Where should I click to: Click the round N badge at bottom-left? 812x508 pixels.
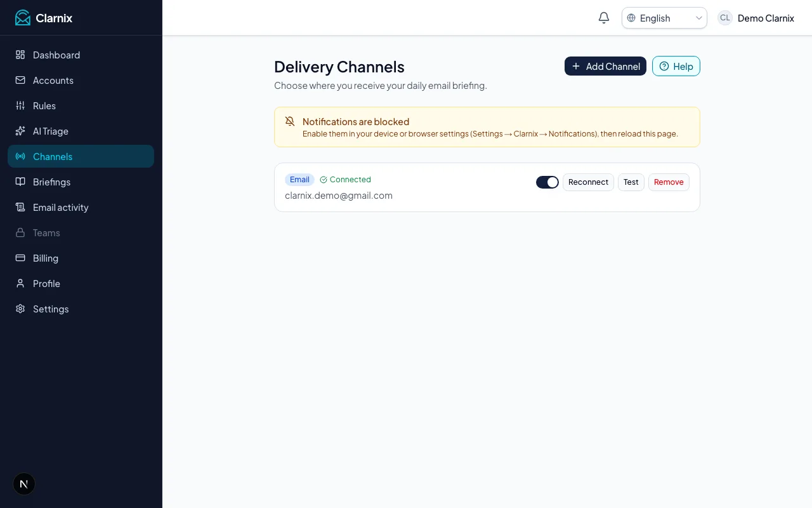[24, 484]
